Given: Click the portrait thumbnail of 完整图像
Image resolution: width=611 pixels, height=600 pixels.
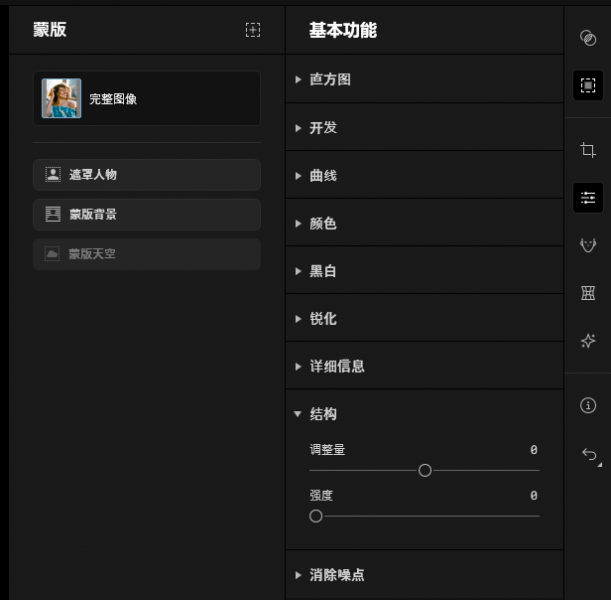Looking at the screenshot, I should click(62, 98).
